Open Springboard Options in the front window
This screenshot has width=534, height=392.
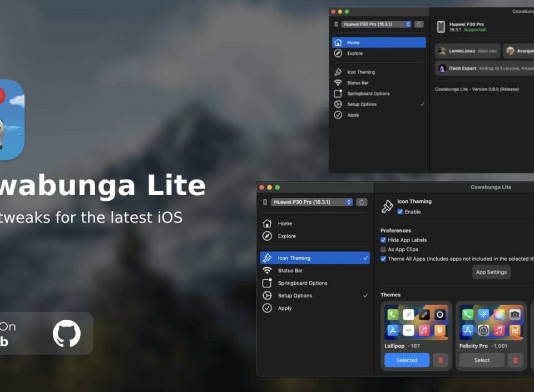pyautogui.click(x=315, y=283)
